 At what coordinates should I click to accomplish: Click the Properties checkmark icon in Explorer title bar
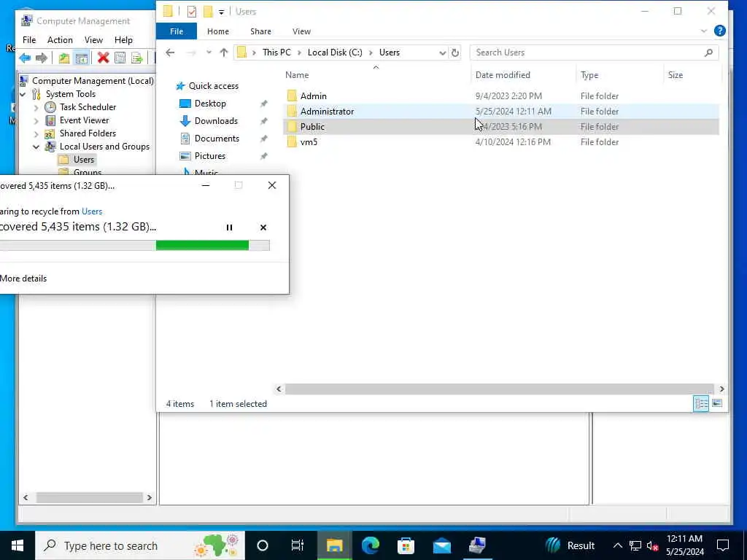coord(192,12)
